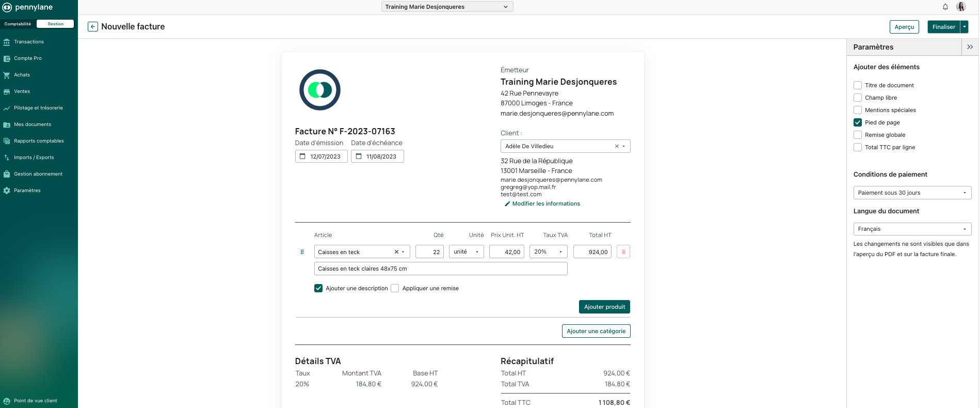Delete the Caisses en teck line with trash icon
Image resolution: width=980 pixels, height=408 pixels.
click(623, 252)
